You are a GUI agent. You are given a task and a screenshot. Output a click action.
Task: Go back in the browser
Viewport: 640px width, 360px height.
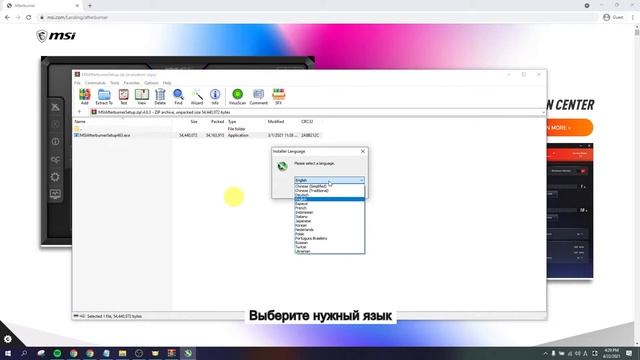7,18
